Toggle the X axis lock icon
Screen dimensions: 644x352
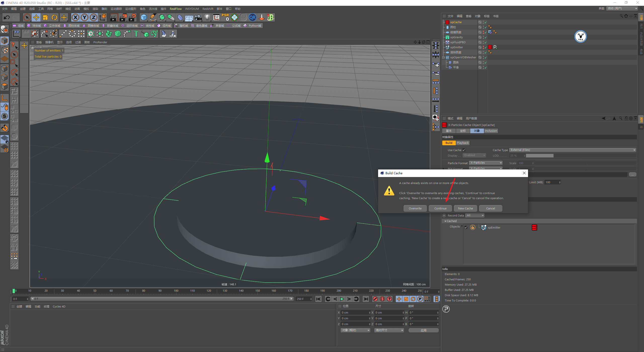click(x=75, y=17)
